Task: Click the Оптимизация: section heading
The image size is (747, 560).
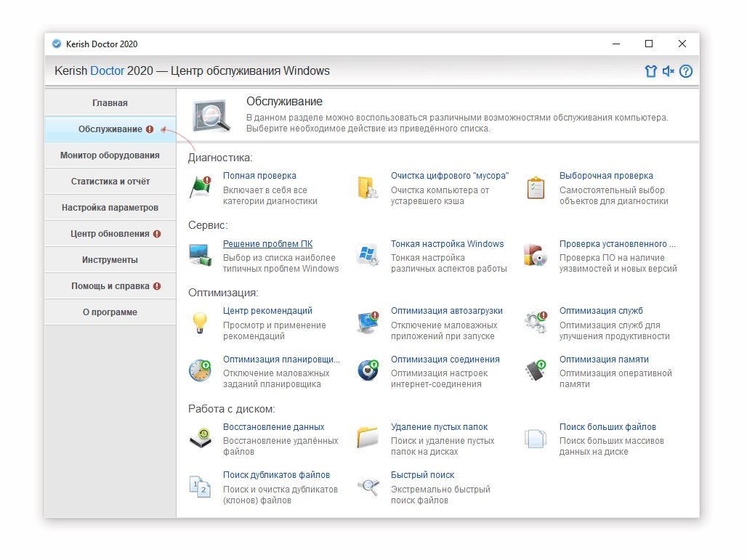Action: (223, 293)
